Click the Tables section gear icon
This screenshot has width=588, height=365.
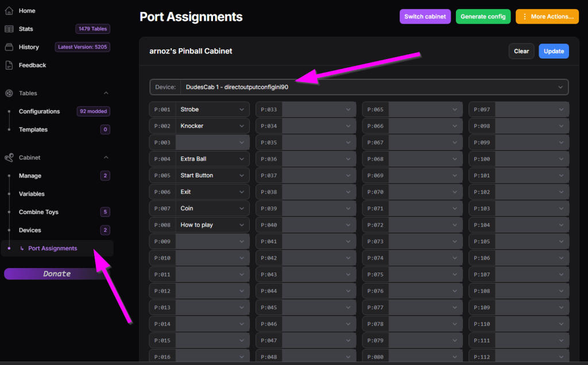coord(9,93)
